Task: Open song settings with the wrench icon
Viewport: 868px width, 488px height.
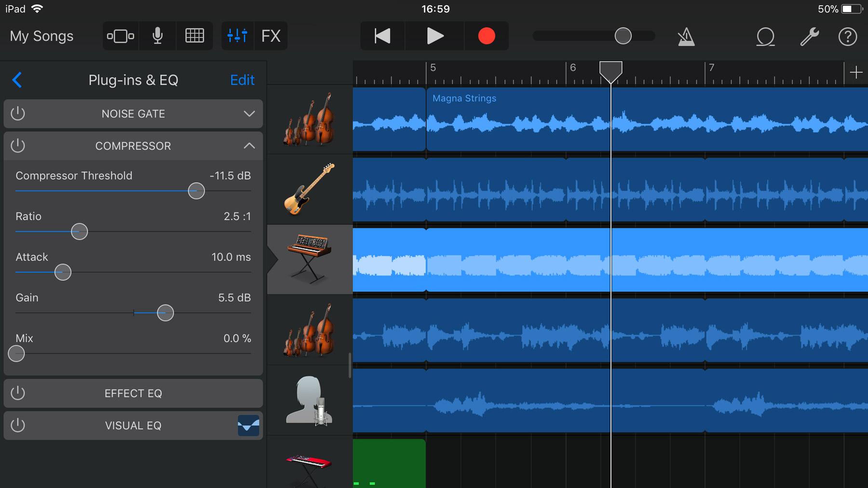Action: pyautogui.click(x=810, y=36)
